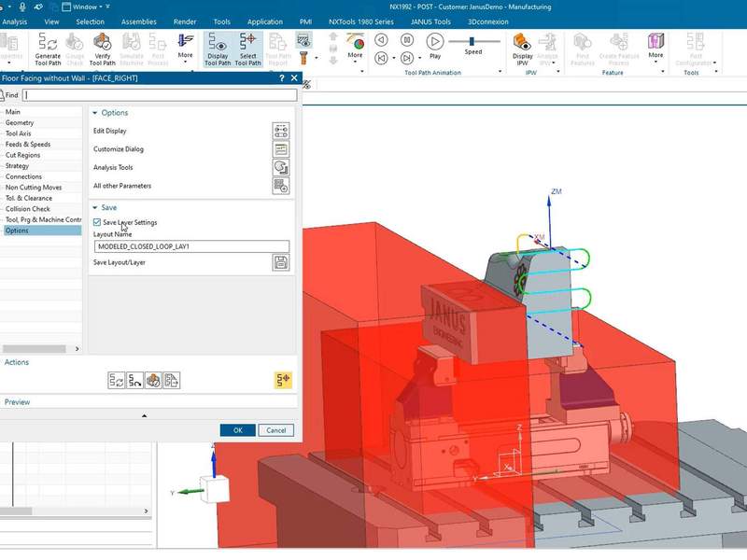Toggle Display Tool Path in the ribbon

[x=218, y=49]
